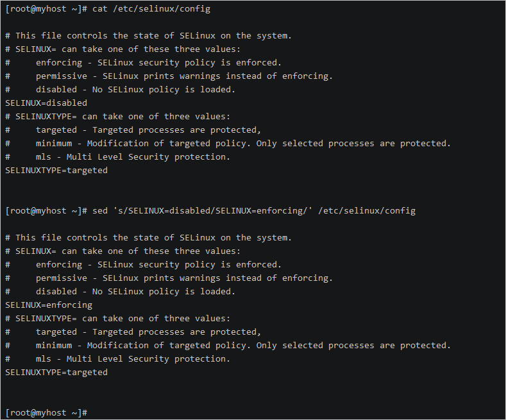Click the first 'SELINUXTYPE=targeted' line
This screenshot has width=506, height=420.
tap(56, 170)
